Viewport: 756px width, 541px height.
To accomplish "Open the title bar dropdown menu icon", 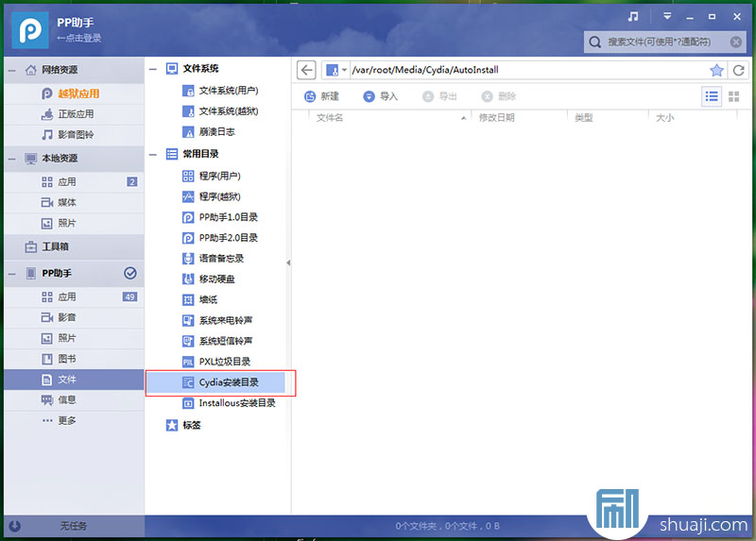I will [x=667, y=16].
